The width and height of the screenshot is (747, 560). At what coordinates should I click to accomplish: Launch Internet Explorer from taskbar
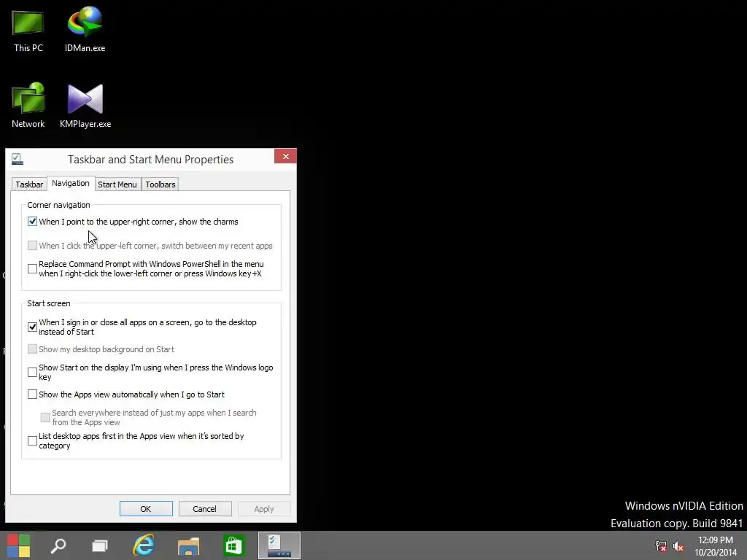click(144, 545)
